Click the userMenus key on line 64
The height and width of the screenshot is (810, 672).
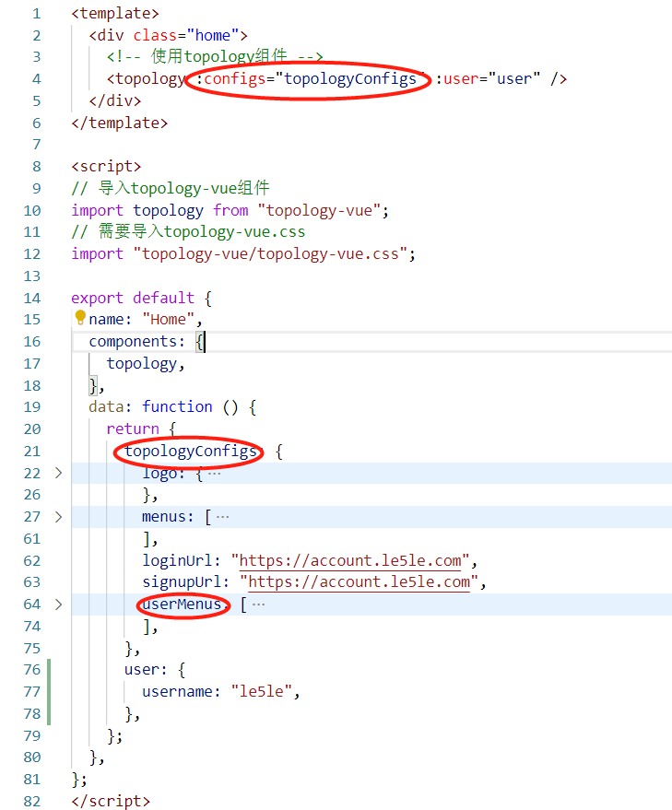[182, 604]
